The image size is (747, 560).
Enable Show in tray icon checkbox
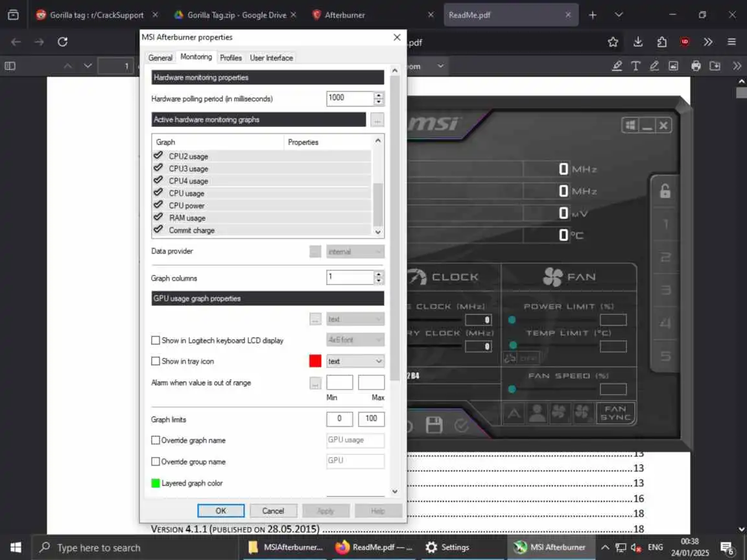click(x=156, y=361)
